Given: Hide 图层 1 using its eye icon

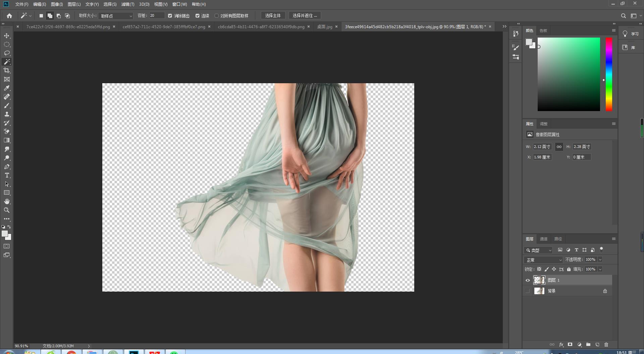Looking at the screenshot, I should [x=528, y=280].
